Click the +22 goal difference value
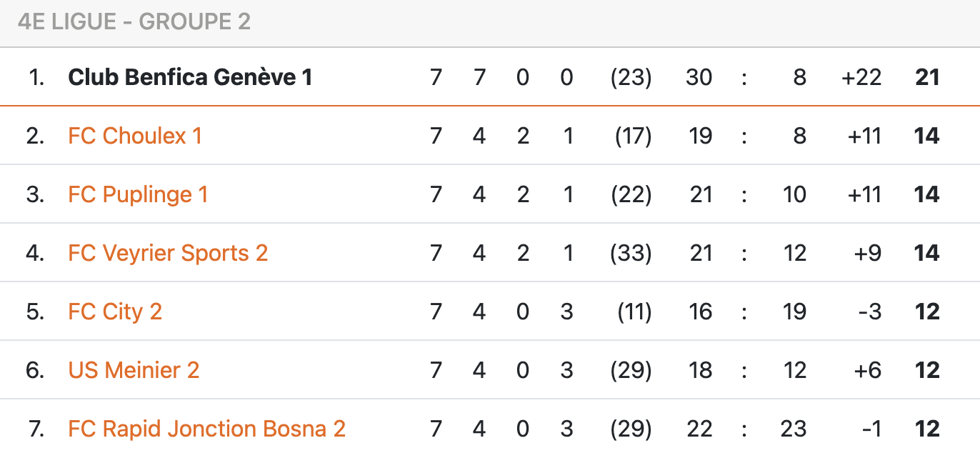Image resolution: width=980 pixels, height=453 pixels. pyautogui.click(x=861, y=77)
